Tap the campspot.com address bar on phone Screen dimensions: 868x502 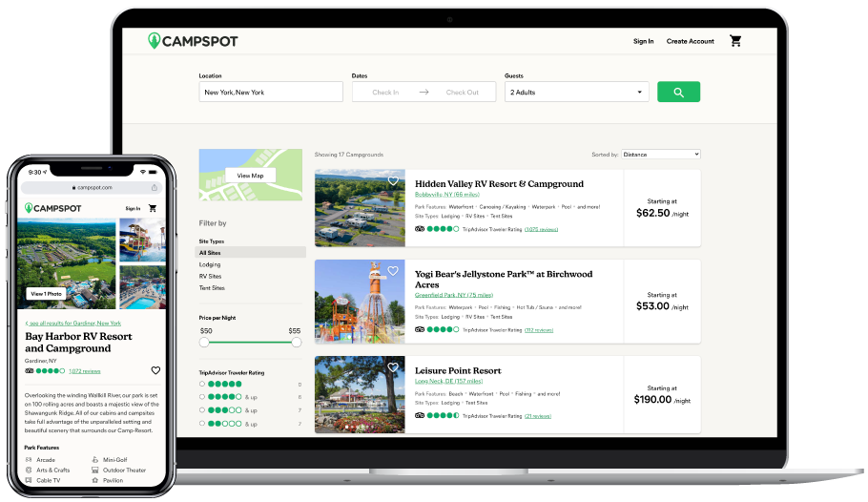[92, 188]
